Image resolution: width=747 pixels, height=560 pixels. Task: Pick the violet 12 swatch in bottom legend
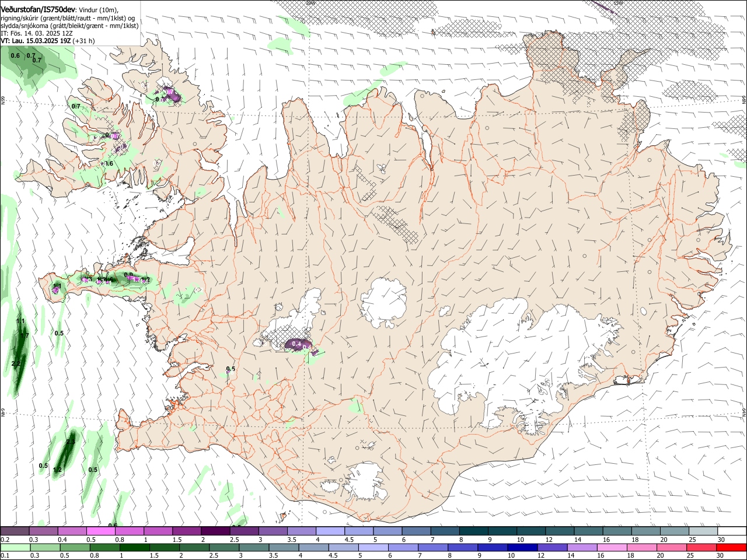553,547
